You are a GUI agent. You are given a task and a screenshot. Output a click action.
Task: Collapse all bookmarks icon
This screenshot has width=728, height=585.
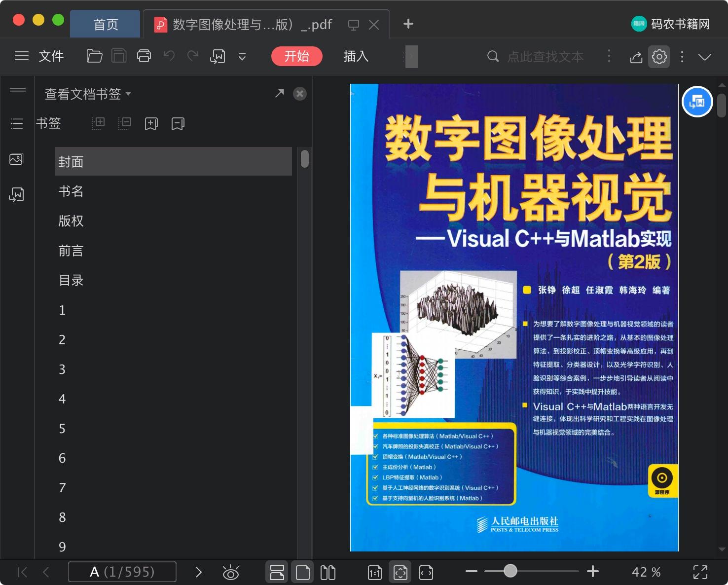tap(125, 124)
